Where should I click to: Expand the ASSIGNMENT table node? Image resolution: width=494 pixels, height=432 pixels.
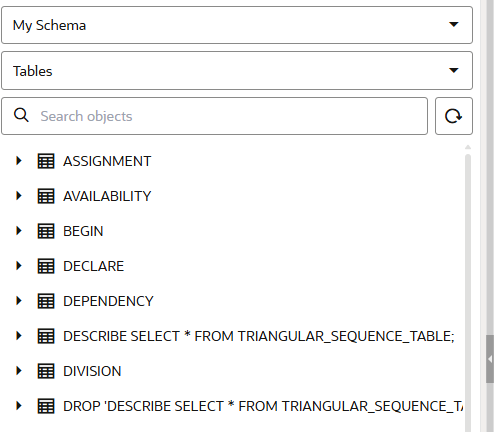click(x=19, y=161)
